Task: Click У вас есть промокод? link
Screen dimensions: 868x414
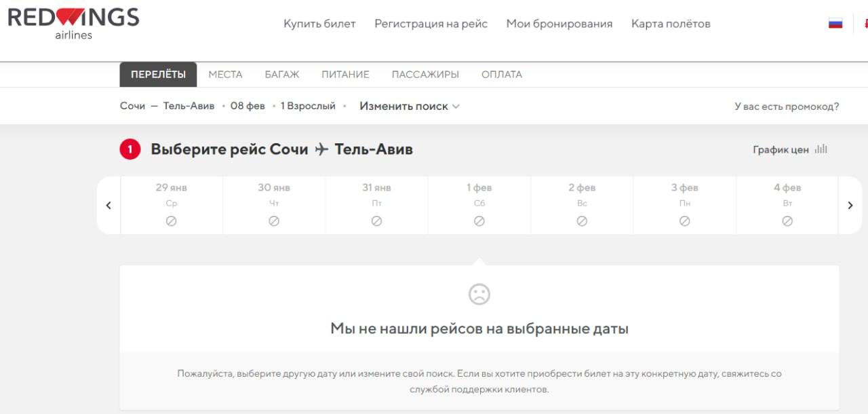Action: (x=787, y=107)
